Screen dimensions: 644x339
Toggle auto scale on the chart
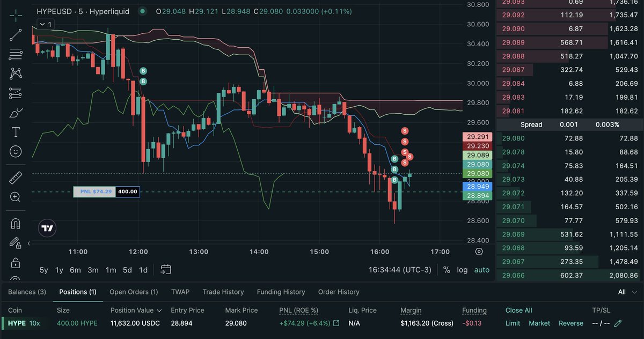point(481,270)
